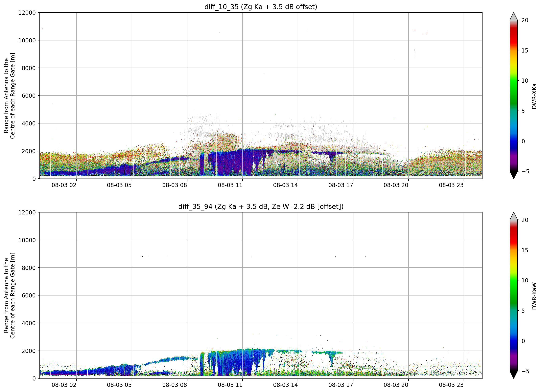This screenshot has width=541, height=392.
Task: Click the "10" tick on the DWR-XKa colorbar
Action: (x=525, y=81)
